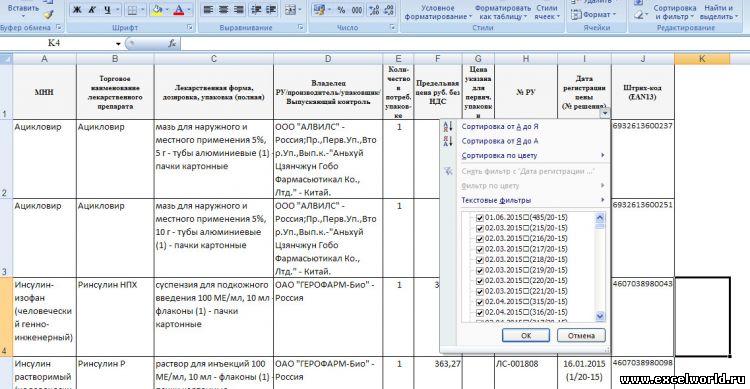Viewport: 750px width, 389px height.
Task: Apply percent style number format
Action: point(341,10)
